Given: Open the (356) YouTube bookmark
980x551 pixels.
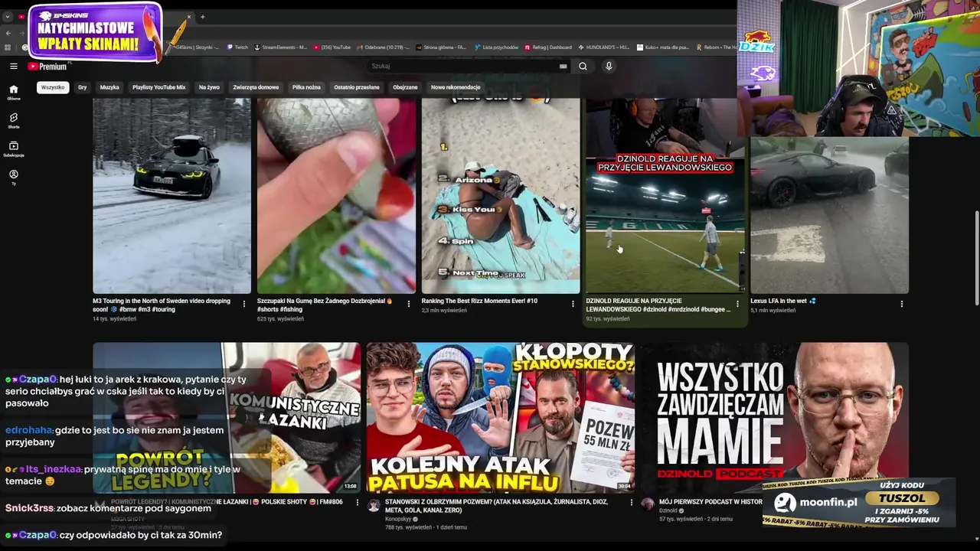Looking at the screenshot, I should 332,47.
